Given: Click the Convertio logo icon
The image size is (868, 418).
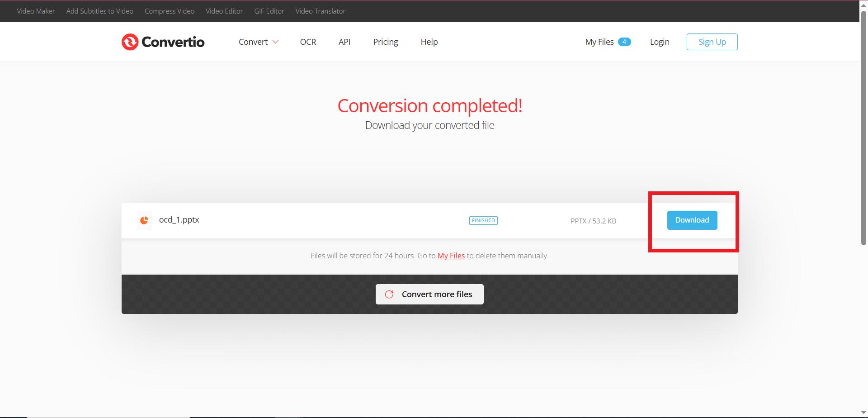Looking at the screenshot, I should [x=130, y=42].
